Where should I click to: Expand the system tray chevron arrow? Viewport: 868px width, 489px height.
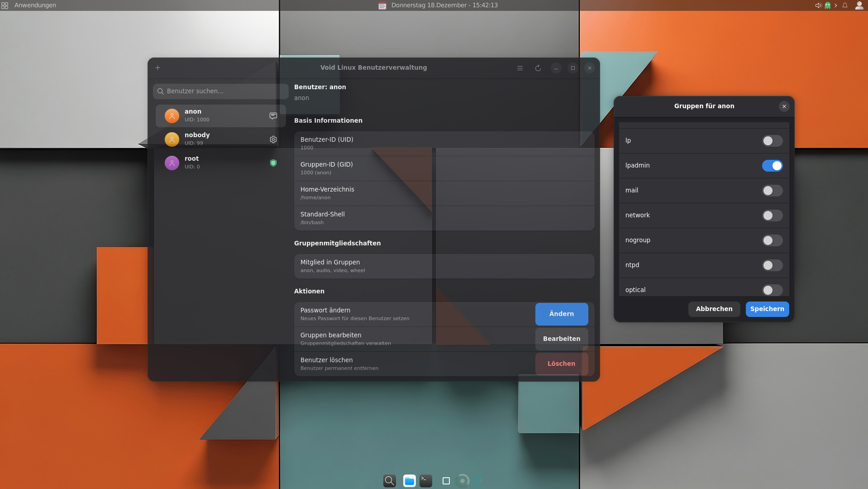click(836, 5)
